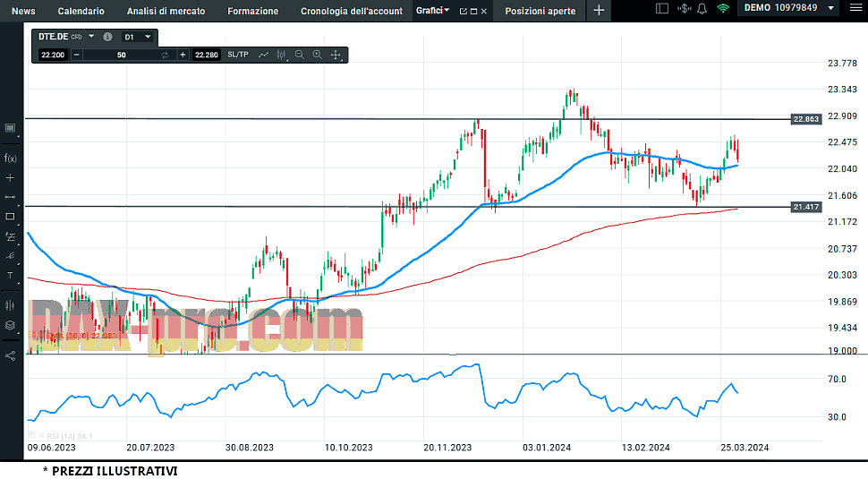This screenshot has width=868, height=479.
Task: Open indicators f(x) menu
Action: [10, 158]
